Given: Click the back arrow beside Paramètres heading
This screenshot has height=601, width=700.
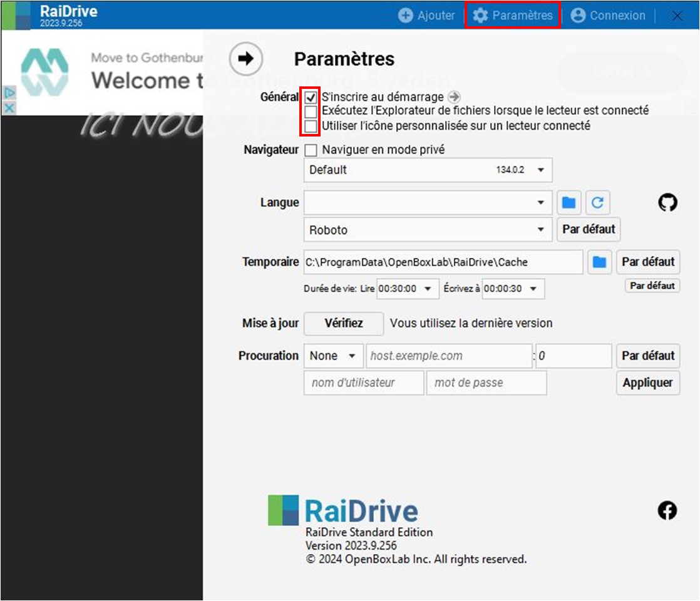Looking at the screenshot, I should click(246, 59).
